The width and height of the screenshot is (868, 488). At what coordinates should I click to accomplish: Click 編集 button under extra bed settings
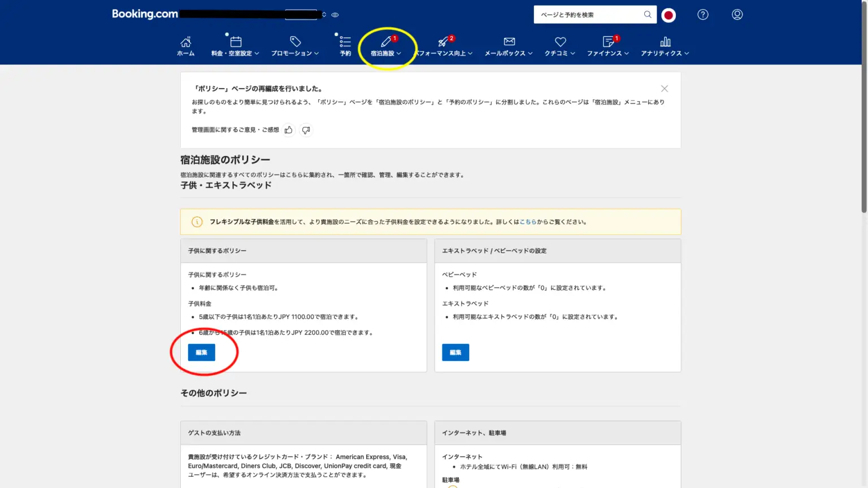pos(455,352)
